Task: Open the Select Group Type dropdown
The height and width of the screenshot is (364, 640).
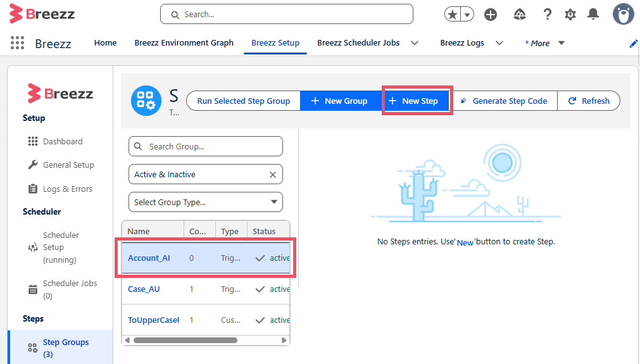Action: (x=205, y=202)
